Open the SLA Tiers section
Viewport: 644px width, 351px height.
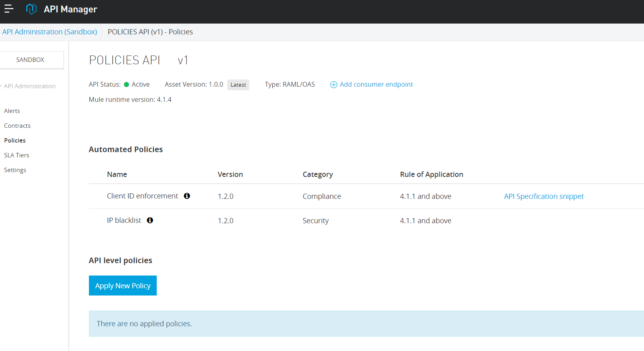pos(16,155)
